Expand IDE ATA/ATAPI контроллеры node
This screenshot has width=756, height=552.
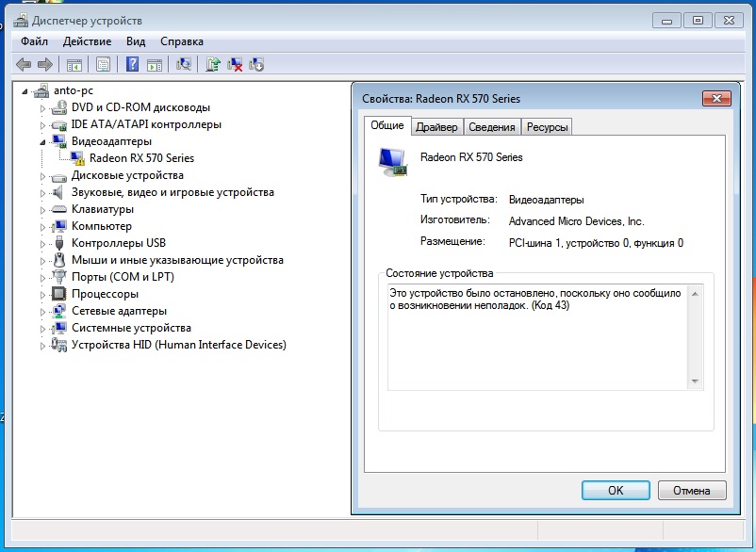click(x=42, y=125)
